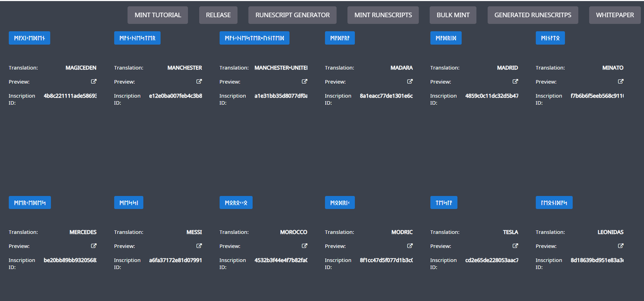Open the preview link icon for MERCEDES
The image size is (644, 301).
pos(94,246)
